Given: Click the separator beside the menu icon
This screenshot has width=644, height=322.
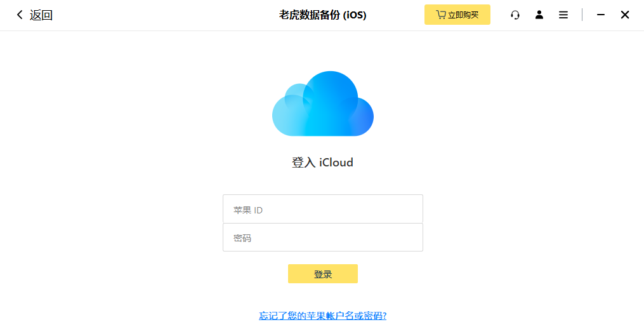Looking at the screenshot, I should 582,15.
